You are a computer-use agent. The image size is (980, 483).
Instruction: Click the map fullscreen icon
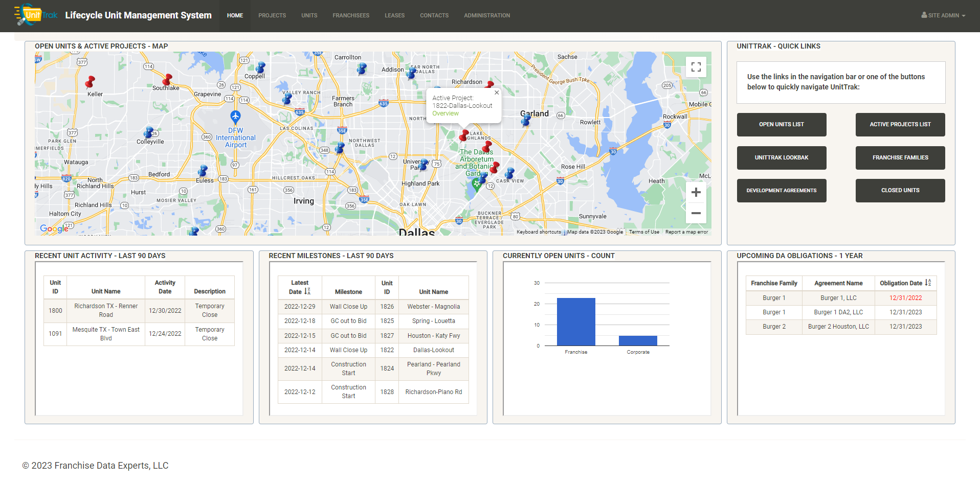[696, 66]
